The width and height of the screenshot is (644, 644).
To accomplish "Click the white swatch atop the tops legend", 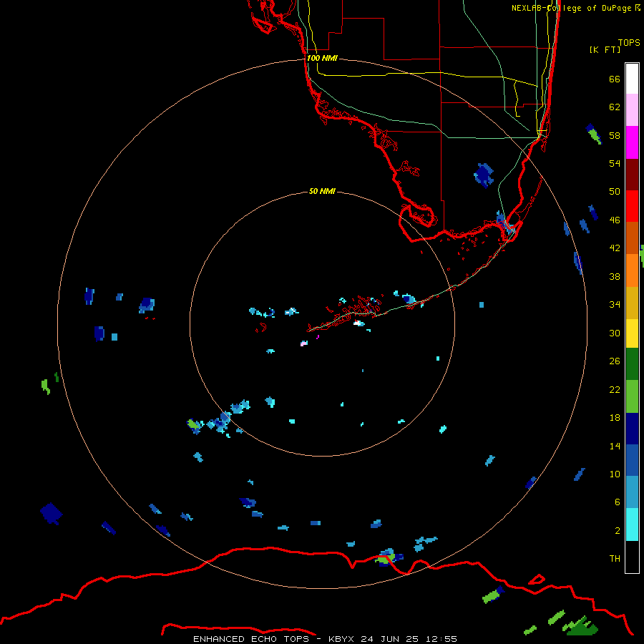I will point(632,79).
